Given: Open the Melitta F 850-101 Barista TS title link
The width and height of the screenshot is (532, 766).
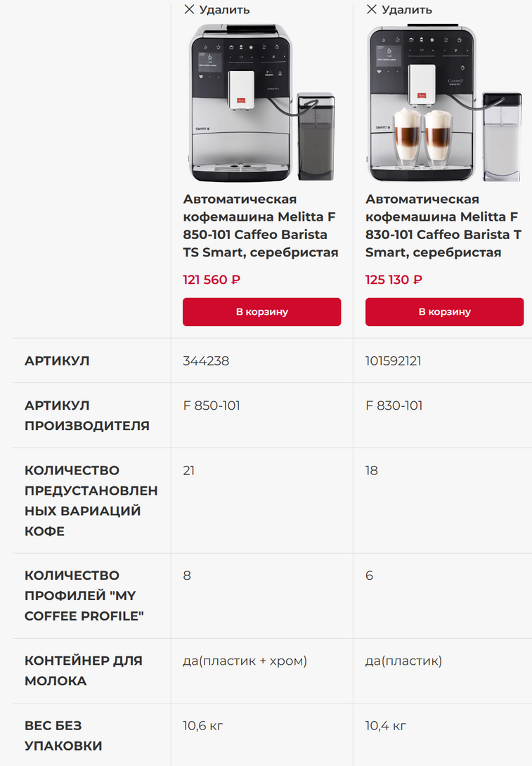Looking at the screenshot, I should 261,226.
